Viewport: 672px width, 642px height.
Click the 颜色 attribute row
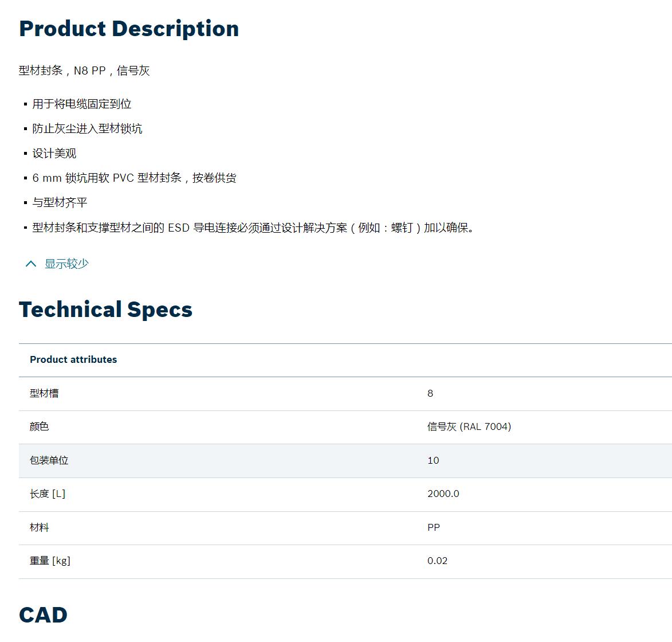pyautogui.click(x=345, y=427)
